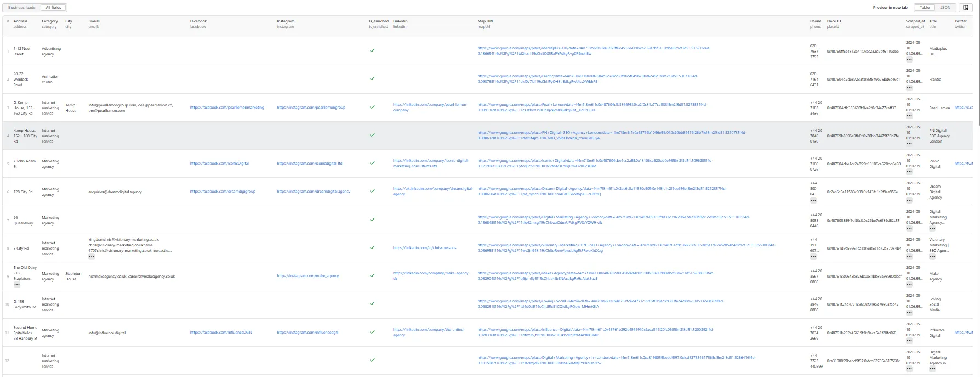
Task: Click is_enriched checkmark in row 12
Action: 372,361
